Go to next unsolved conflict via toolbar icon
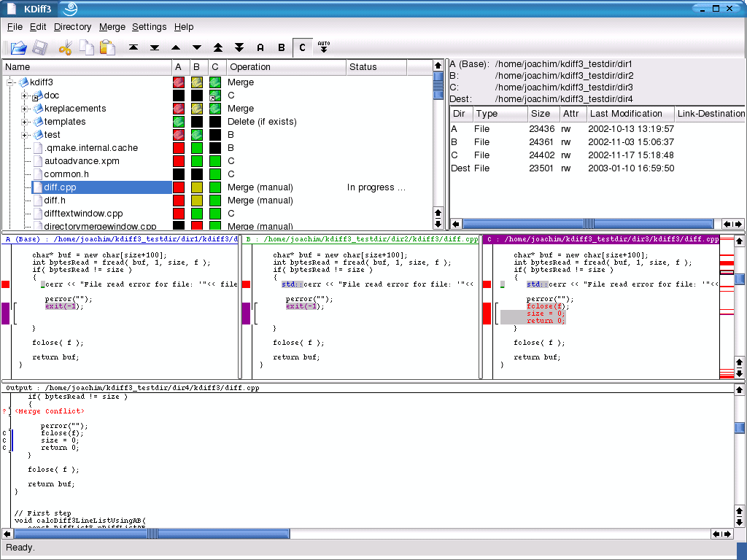747x560 pixels. (x=239, y=47)
